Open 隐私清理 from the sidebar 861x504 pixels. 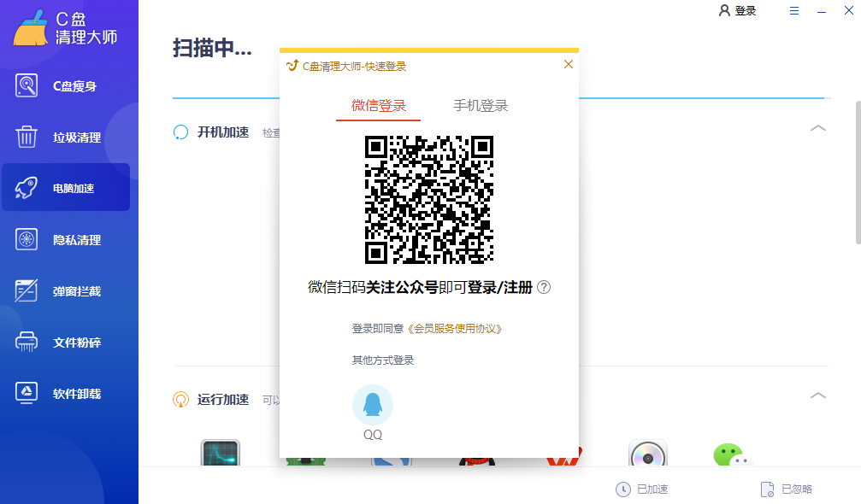click(x=66, y=240)
